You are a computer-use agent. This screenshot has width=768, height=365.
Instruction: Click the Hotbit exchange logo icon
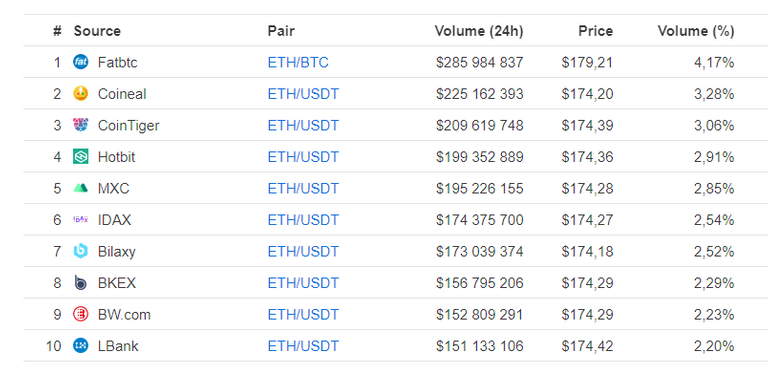point(81,157)
